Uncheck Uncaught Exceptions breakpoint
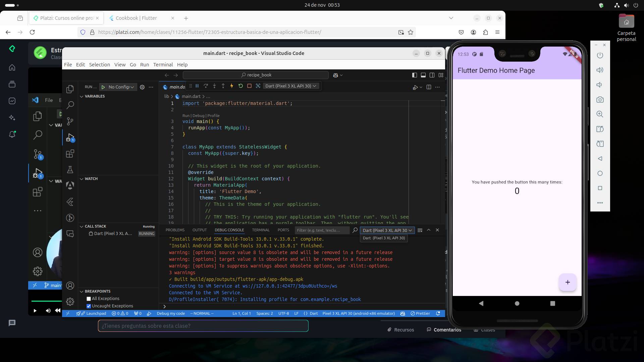The image size is (644, 362). pos(89,306)
